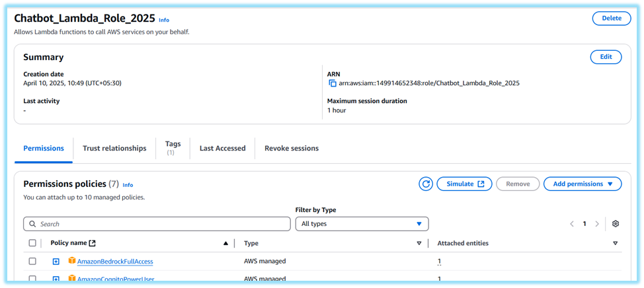Expand the AmazonCognitoPowerUser policy details
The image size is (644, 288).
pos(56,279)
